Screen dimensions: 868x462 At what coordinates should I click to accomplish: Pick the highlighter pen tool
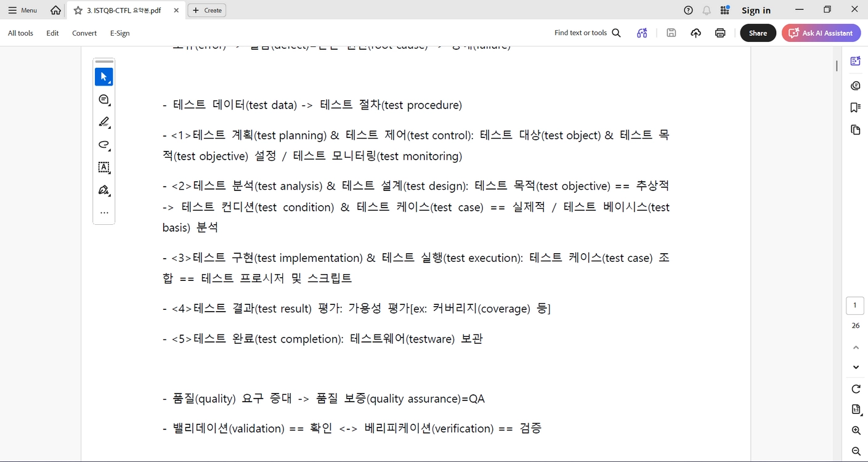tap(103, 122)
